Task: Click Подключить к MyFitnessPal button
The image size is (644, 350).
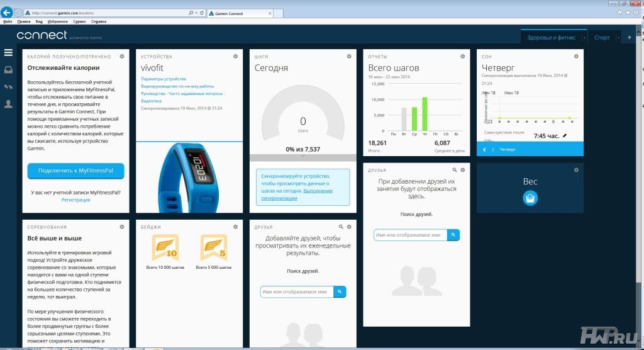Action: point(75,171)
